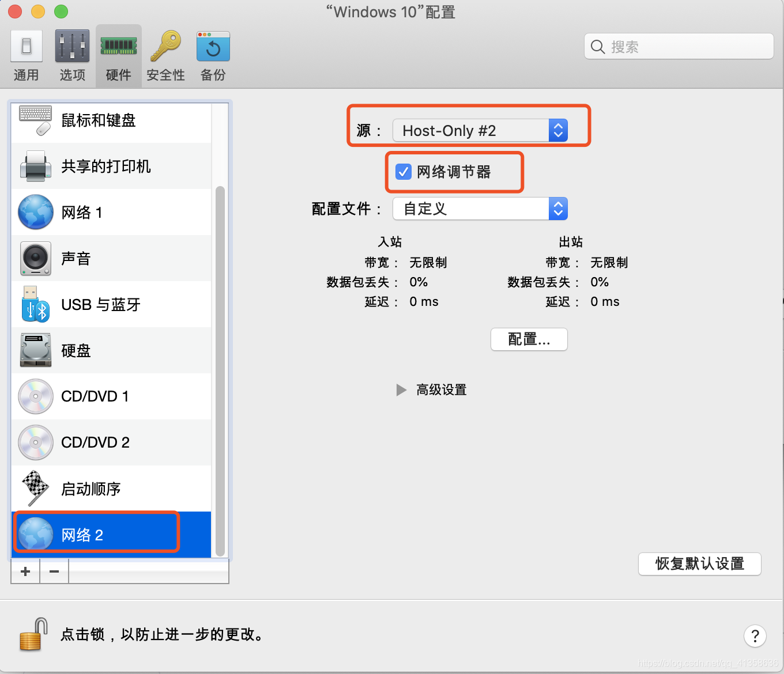Switch to the 备份 tab label
Image resolution: width=784 pixels, height=674 pixels.
213,75
